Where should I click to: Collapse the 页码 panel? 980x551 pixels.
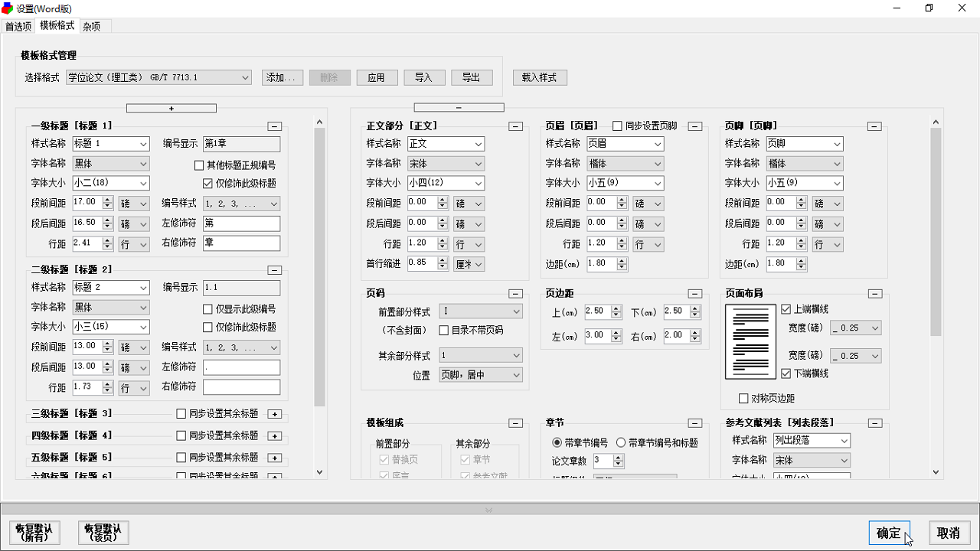(515, 293)
